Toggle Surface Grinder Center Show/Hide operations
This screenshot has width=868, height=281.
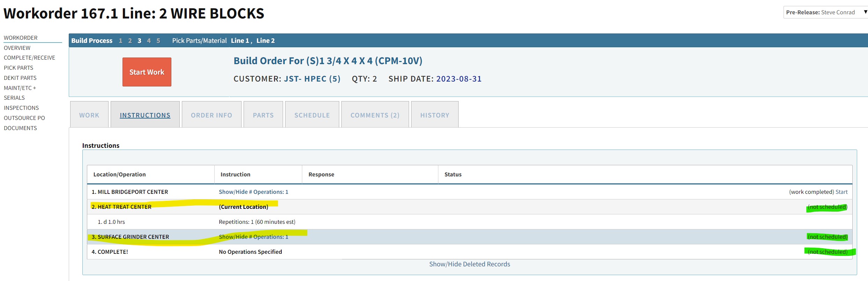(253, 237)
